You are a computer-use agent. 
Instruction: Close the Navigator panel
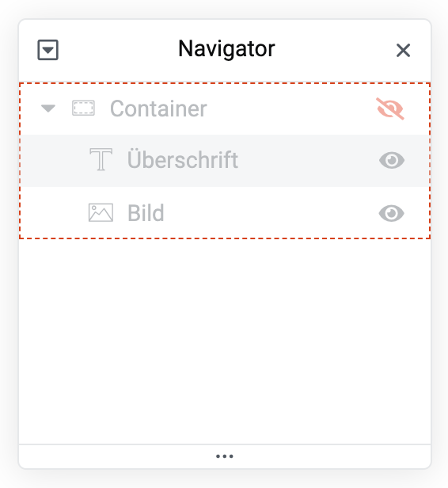[403, 50]
